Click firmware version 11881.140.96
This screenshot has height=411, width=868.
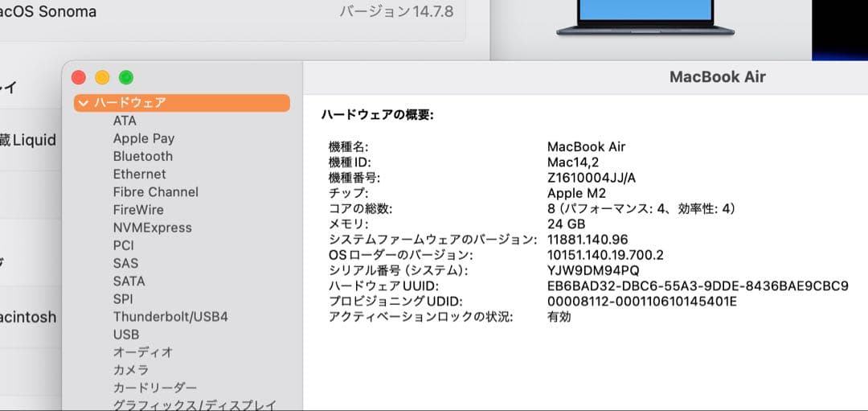click(x=588, y=240)
